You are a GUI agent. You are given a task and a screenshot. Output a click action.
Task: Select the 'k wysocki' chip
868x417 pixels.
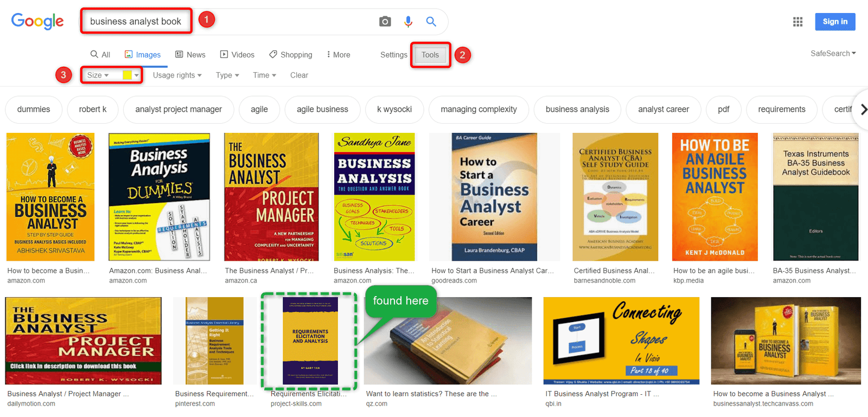pyautogui.click(x=394, y=110)
